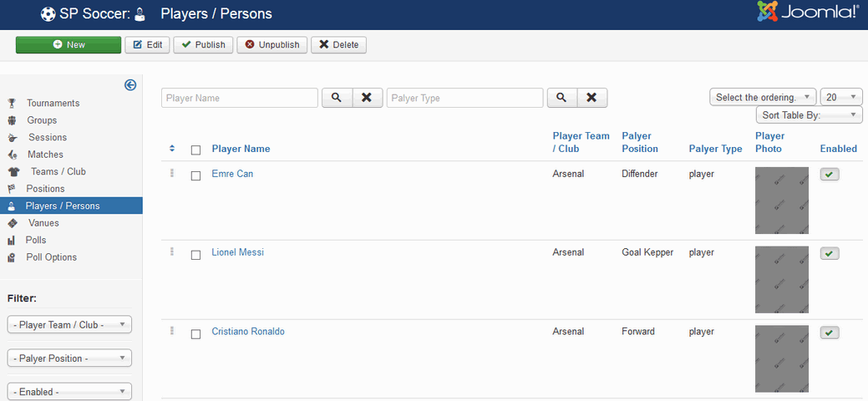Open the Lionel Messi player link
The height and width of the screenshot is (401, 868).
pos(237,252)
